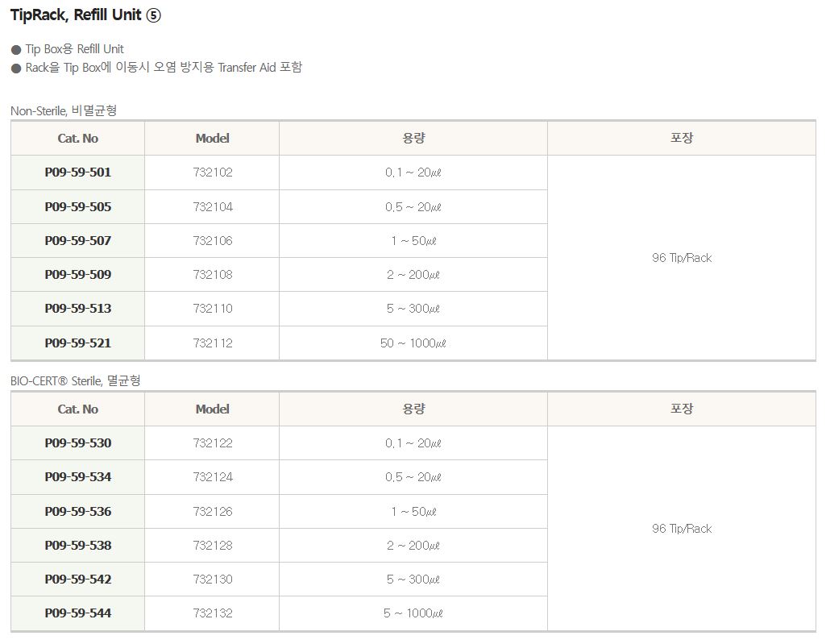Screen dimensions: 826x644
Task: Select catalog number P09-59-544
Action: pyautogui.click(x=78, y=613)
